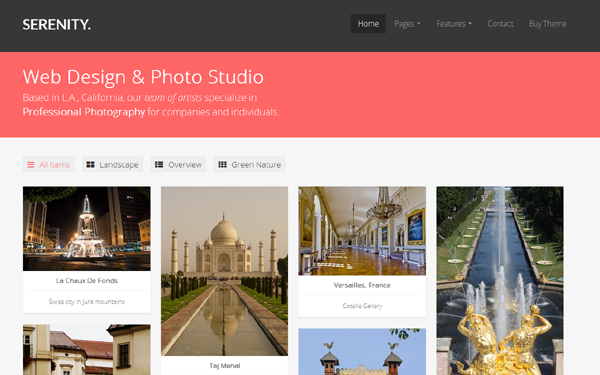Image resolution: width=600 pixels, height=375 pixels.
Task: Expand the Features dropdown menu
Action: pyautogui.click(x=454, y=24)
